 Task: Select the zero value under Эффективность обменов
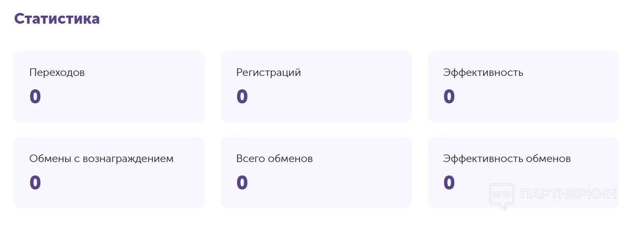tap(449, 182)
